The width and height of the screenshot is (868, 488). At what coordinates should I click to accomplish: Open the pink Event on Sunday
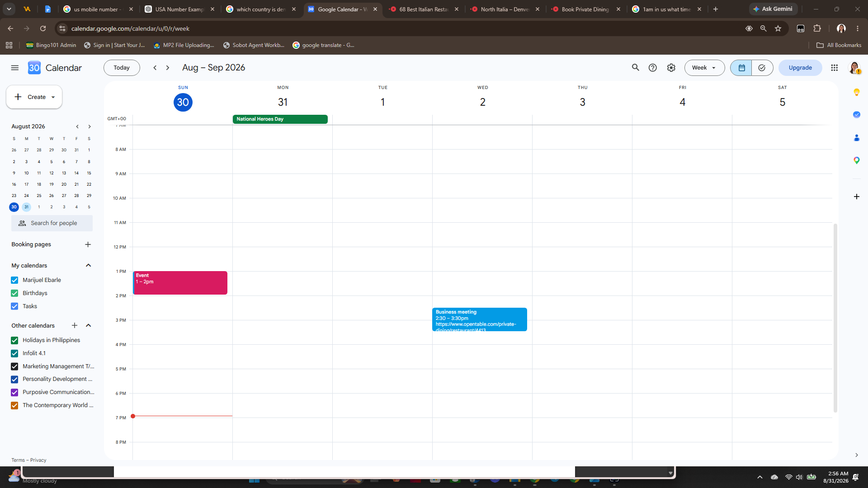(180, 283)
